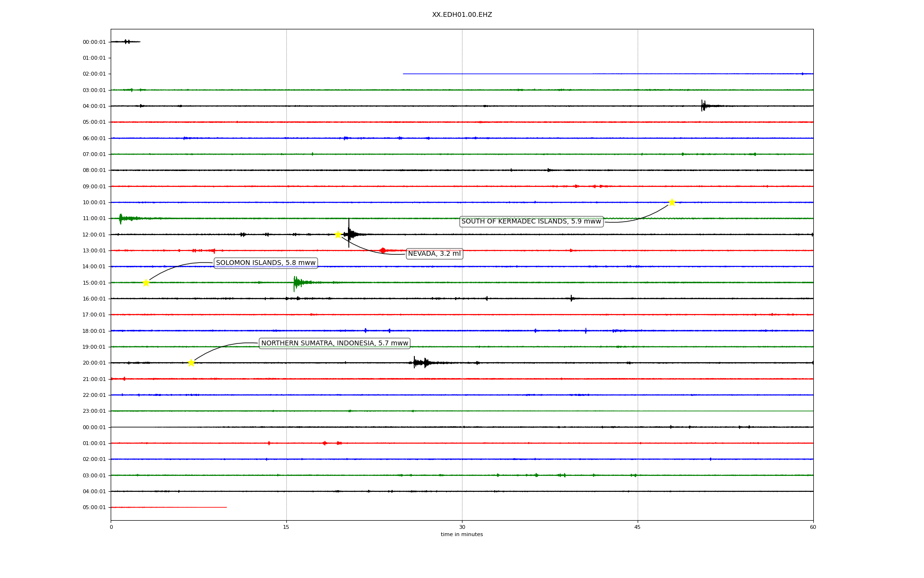924x578 pixels.
Task: Select the SOUTH OF KERMADEC ISLANDS annotation label
Action: [x=531, y=222]
